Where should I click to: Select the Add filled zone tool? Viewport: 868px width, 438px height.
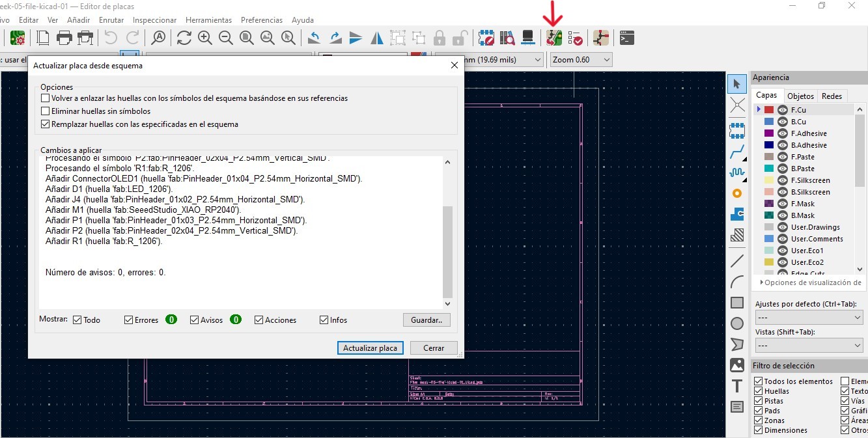(737, 235)
